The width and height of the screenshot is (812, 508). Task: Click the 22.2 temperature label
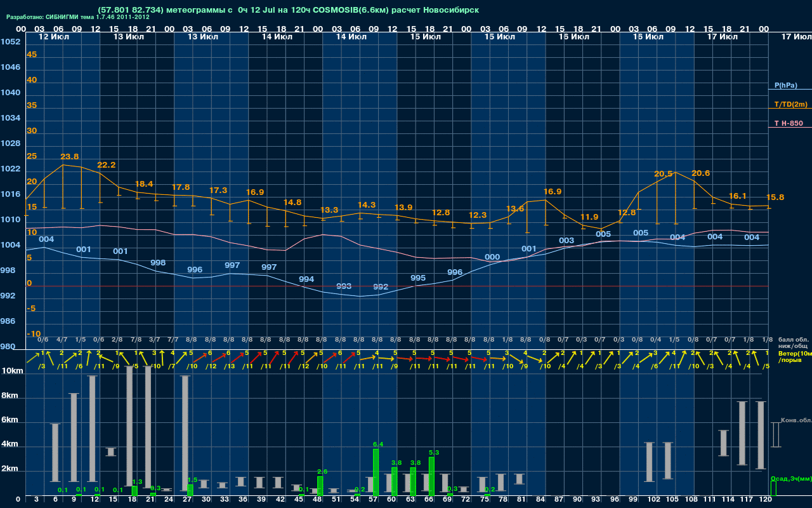106,164
